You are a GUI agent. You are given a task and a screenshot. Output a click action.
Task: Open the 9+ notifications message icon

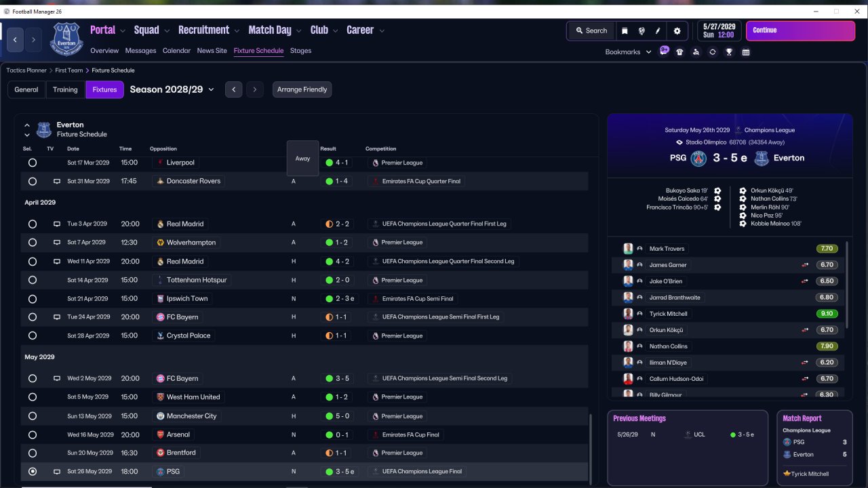point(664,51)
